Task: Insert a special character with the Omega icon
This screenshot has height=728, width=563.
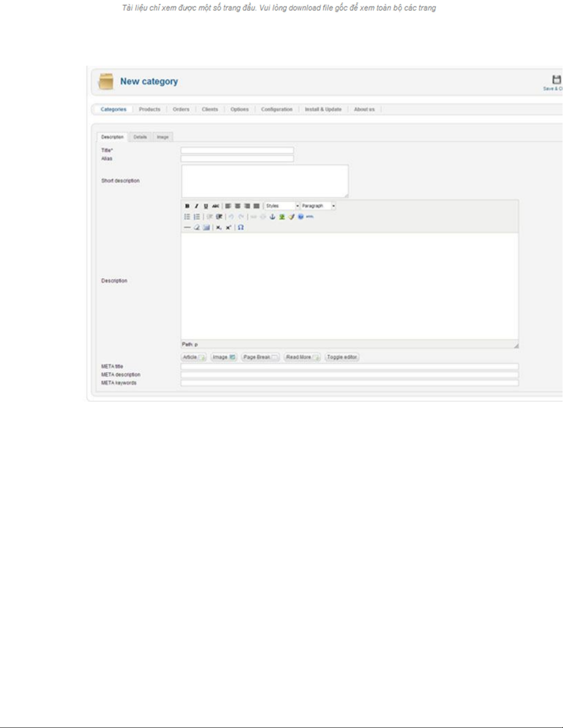Action: (240, 227)
